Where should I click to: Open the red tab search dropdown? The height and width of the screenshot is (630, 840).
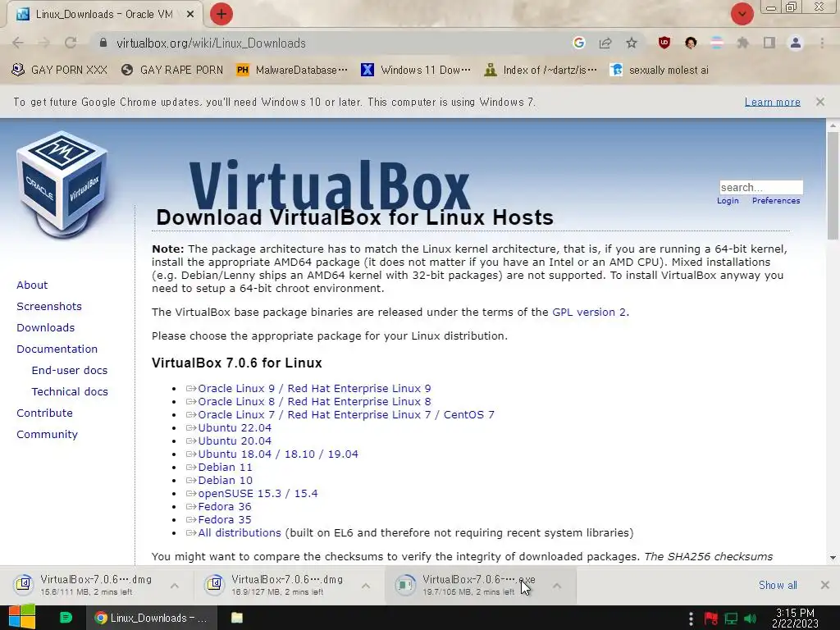[x=742, y=14]
